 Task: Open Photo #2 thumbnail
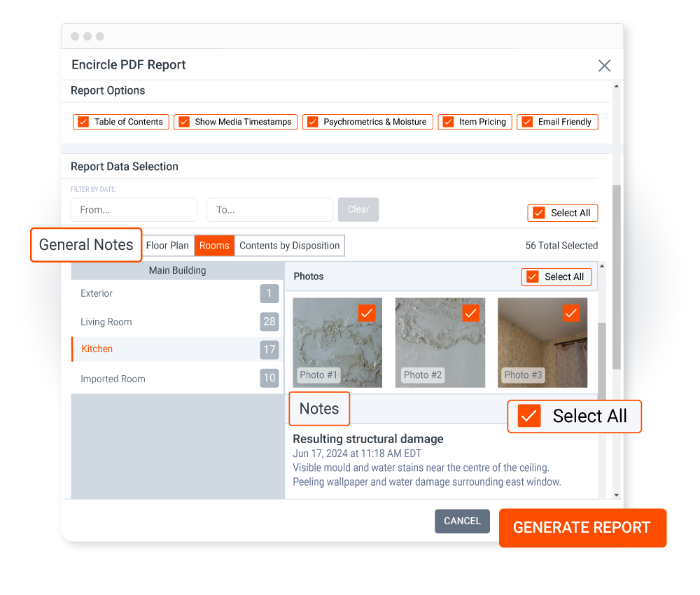[440, 343]
